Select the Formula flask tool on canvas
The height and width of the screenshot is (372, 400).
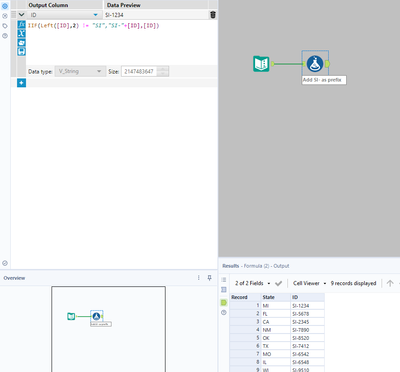(315, 64)
